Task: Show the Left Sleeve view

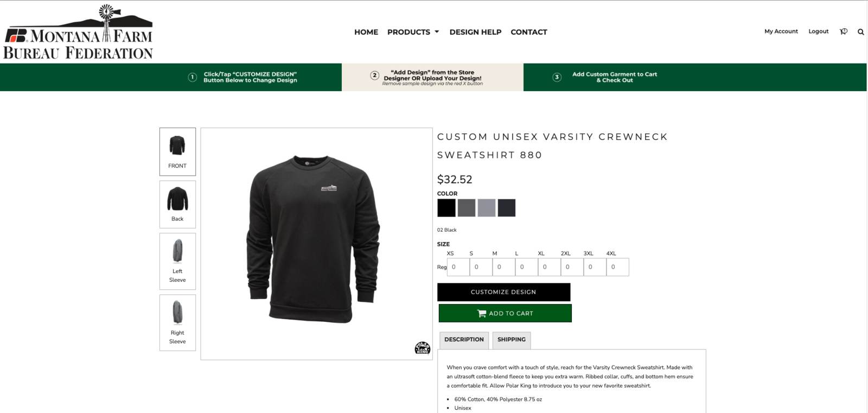Action: pos(177,262)
